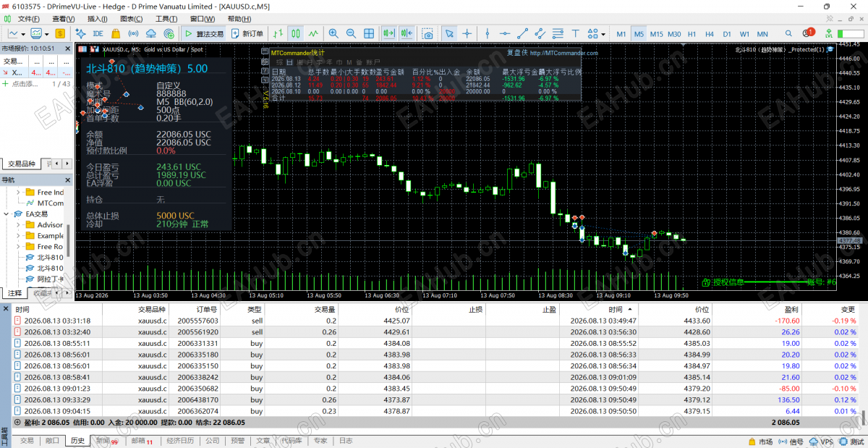Insert a text label object
The width and height of the screenshot is (868, 448).
pyautogui.click(x=575, y=33)
